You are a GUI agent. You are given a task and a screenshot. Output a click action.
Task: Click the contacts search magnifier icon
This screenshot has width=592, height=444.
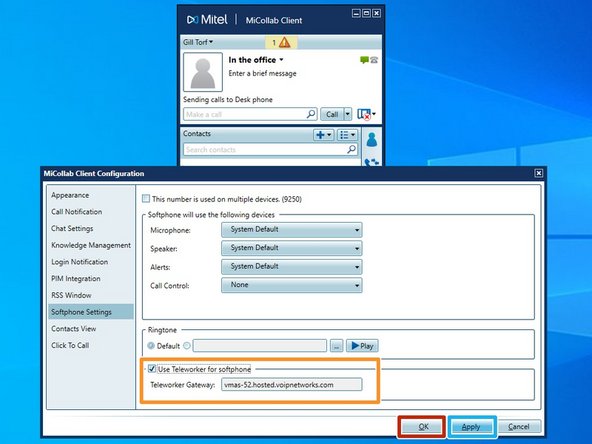(352, 149)
